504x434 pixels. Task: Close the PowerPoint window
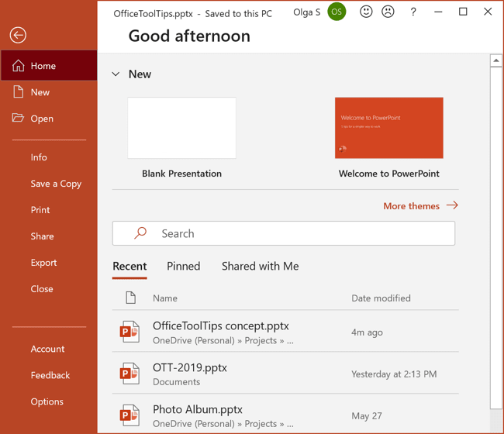pyautogui.click(x=488, y=12)
